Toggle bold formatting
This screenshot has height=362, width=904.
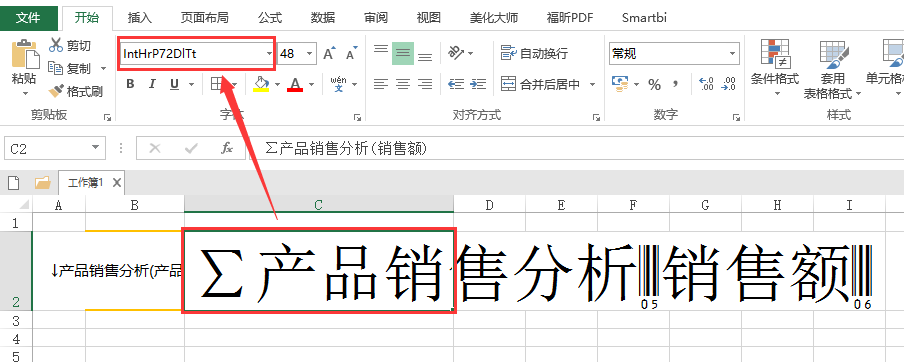130,85
